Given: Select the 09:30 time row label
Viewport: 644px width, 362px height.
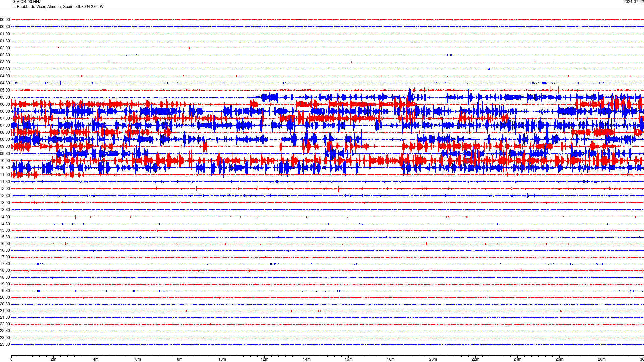Looking at the screenshot, I should tap(5, 154).
